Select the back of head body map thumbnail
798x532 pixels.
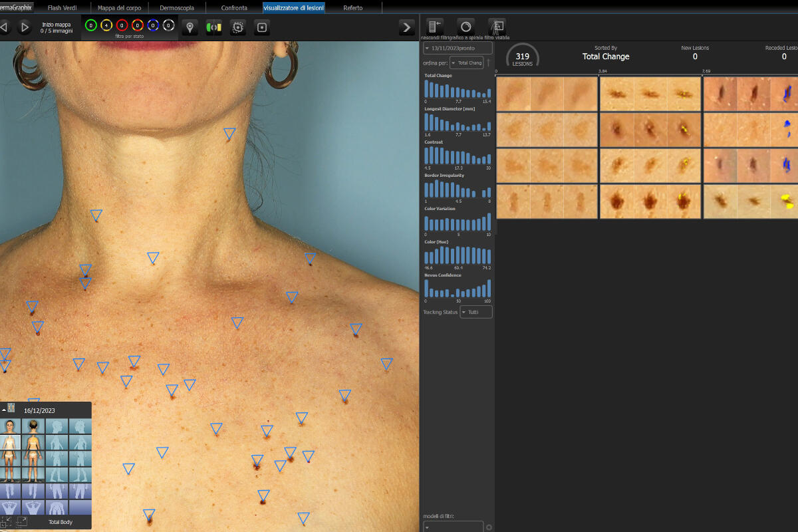point(33,426)
